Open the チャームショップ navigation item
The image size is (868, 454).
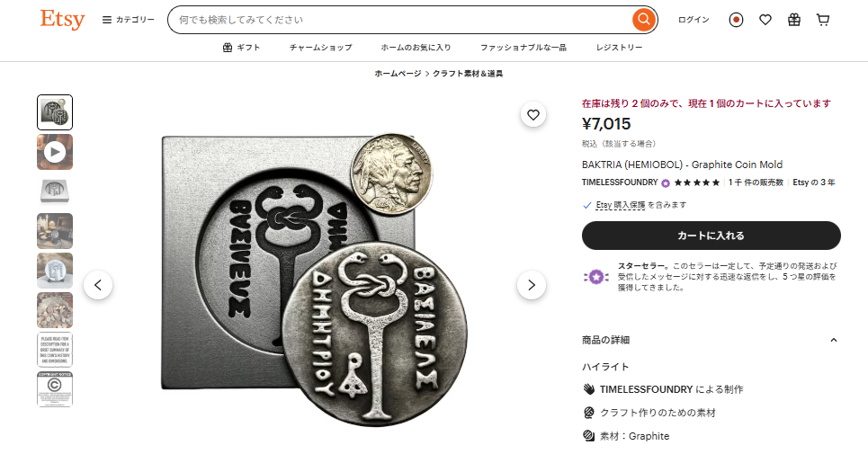point(320,48)
